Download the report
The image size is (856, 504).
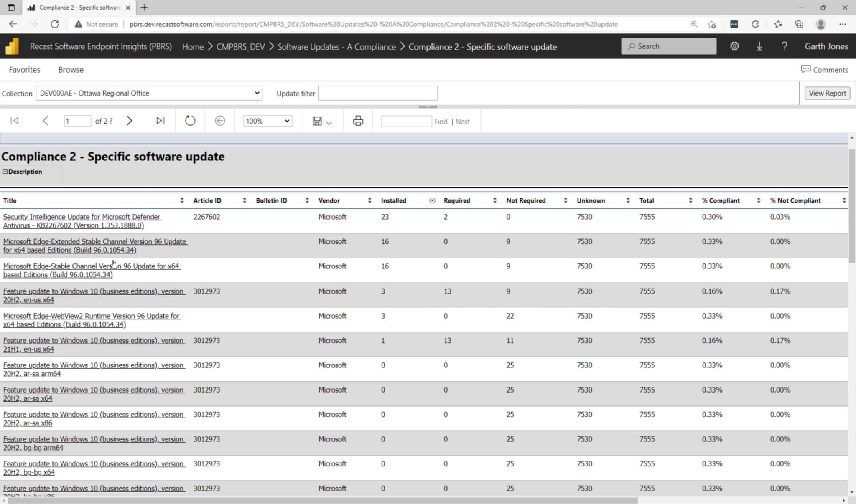(x=759, y=46)
